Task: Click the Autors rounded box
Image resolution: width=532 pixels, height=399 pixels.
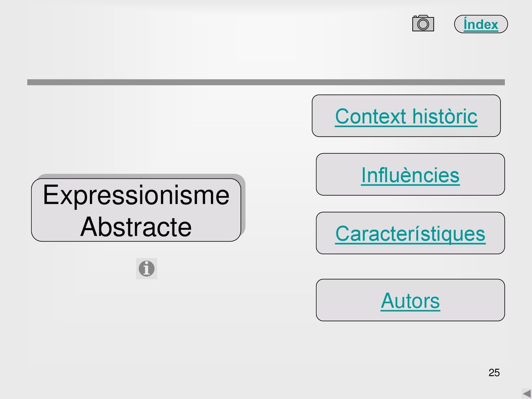Action: pos(410,300)
